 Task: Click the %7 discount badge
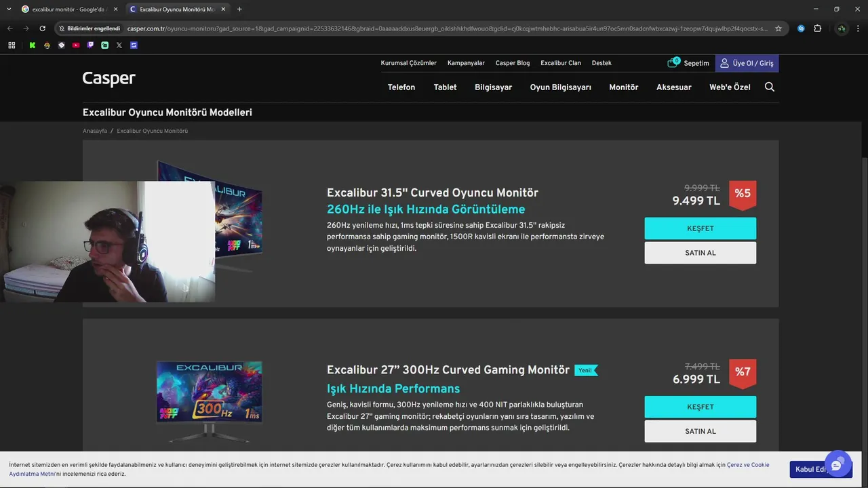743,373
